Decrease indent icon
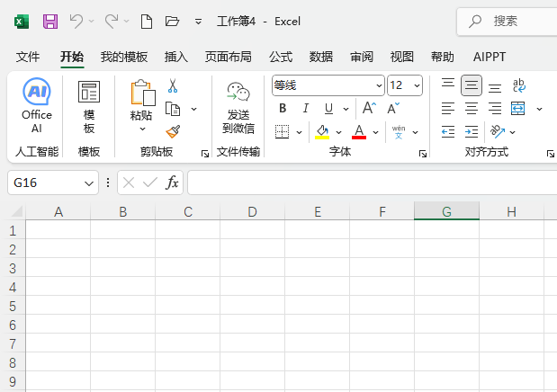557x392 pixels. 448,132
